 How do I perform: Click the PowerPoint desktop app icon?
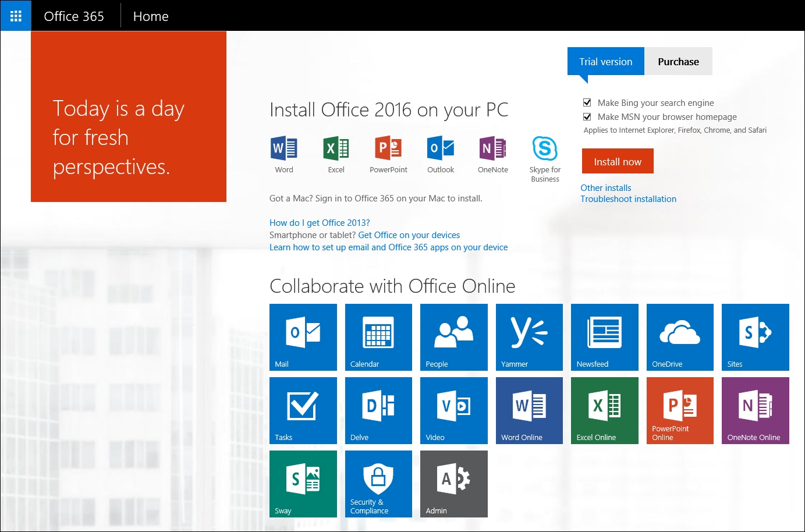(x=388, y=148)
